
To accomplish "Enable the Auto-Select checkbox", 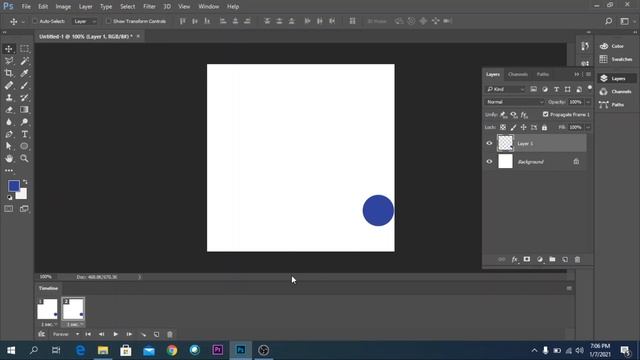I will pyautogui.click(x=35, y=21).
